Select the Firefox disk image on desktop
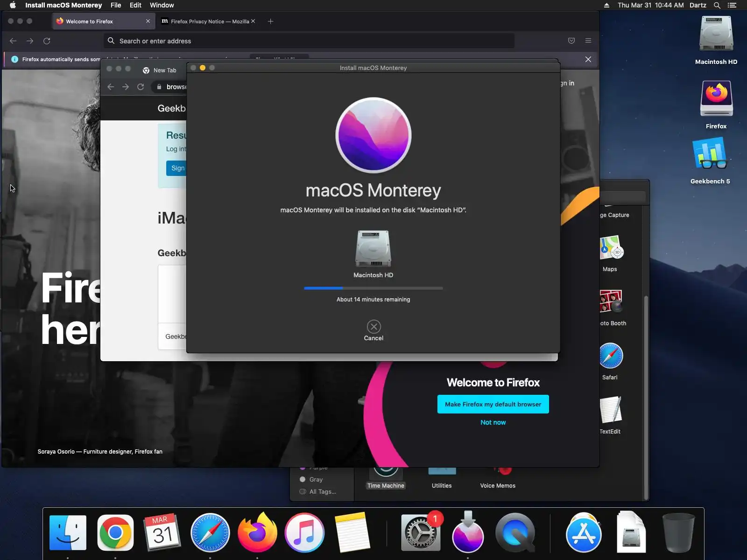The image size is (747, 560). [716, 105]
